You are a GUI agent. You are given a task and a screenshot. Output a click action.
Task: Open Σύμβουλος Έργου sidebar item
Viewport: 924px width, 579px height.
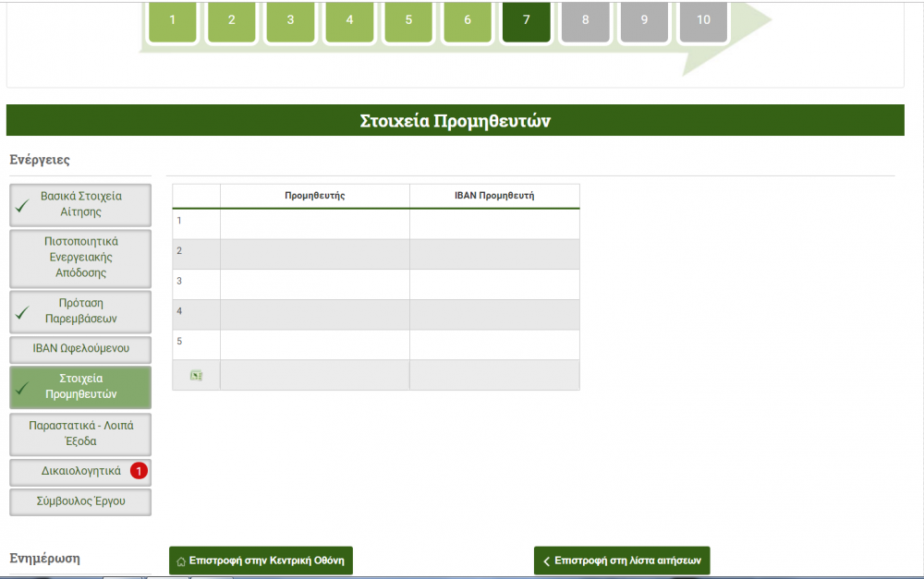pos(80,501)
